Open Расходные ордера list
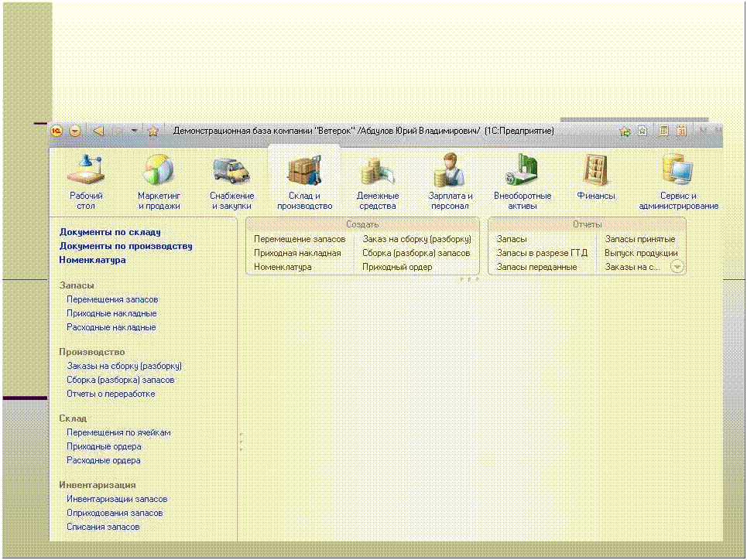 (x=104, y=460)
